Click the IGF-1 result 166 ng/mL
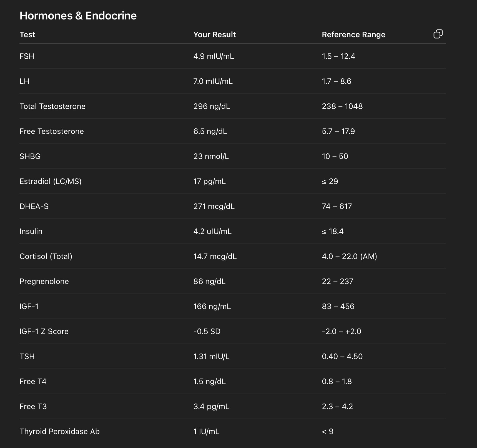Image resolution: width=477 pixels, height=448 pixels. tap(212, 307)
